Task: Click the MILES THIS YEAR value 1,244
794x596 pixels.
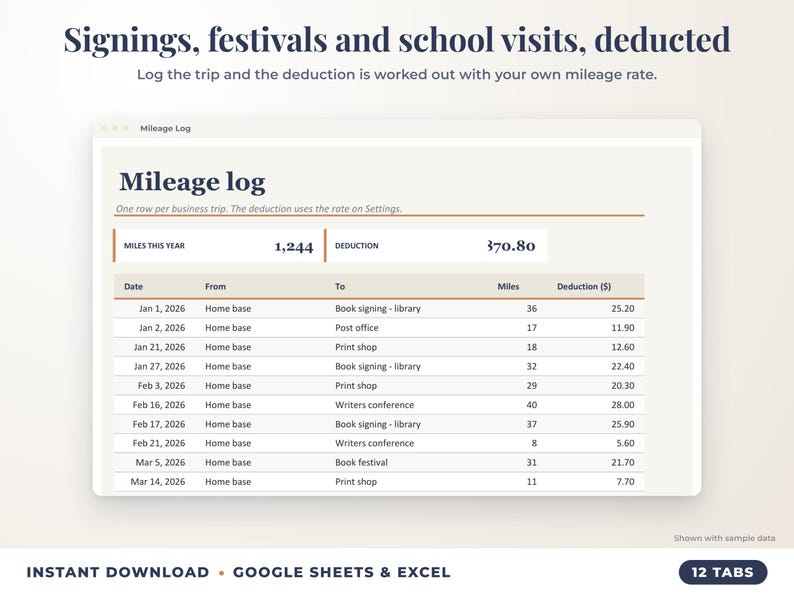Action: 294,246
